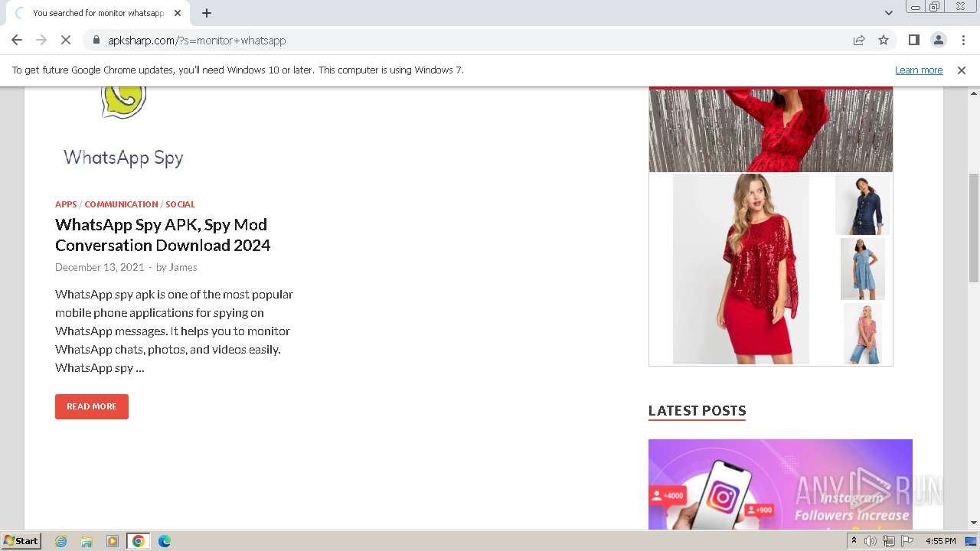Click the denim dress ad thumbnail
The image size is (980, 551).
point(862,204)
